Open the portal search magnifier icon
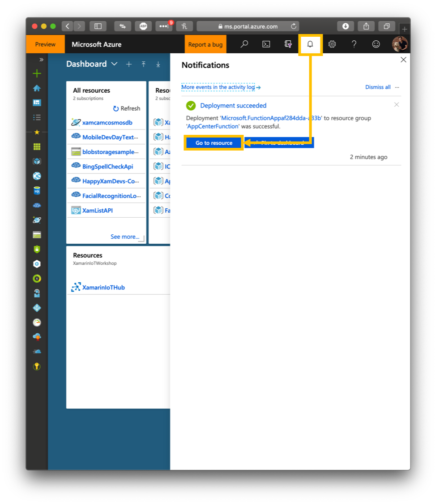Image resolution: width=435 pixels, height=504 pixels. [244, 44]
